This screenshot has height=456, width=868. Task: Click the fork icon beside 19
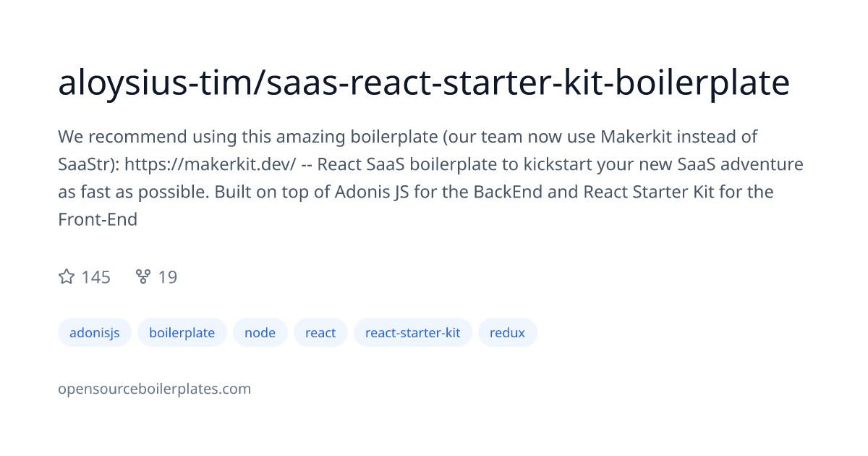point(143,276)
